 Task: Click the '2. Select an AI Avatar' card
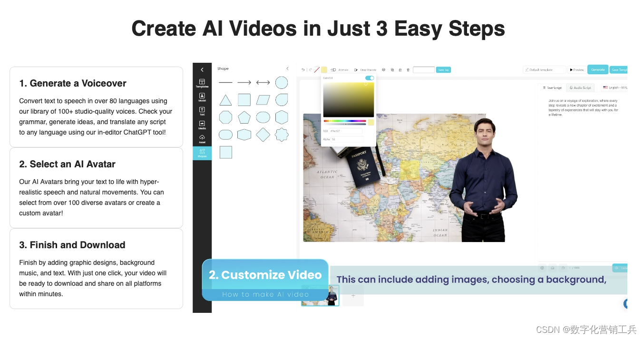tap(96, 188)
